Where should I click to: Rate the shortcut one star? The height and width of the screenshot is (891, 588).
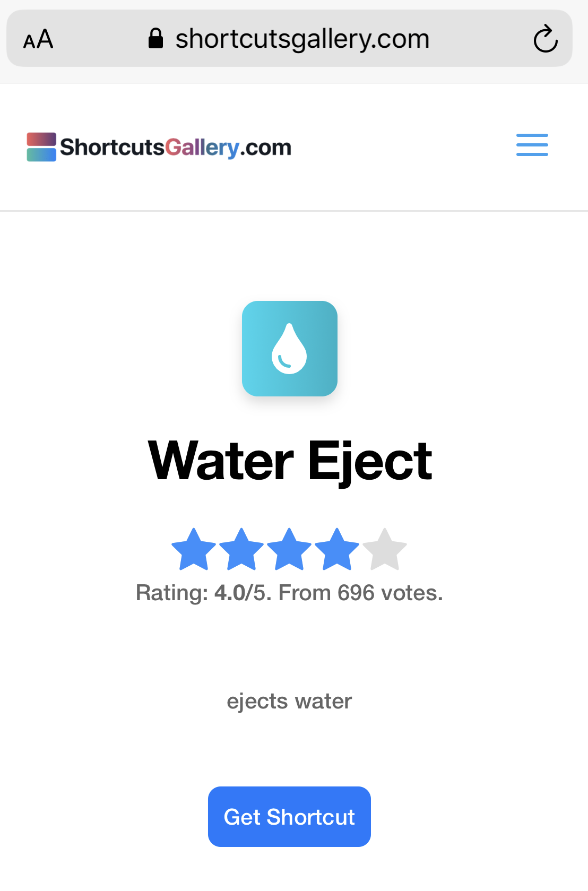[194, 549]
